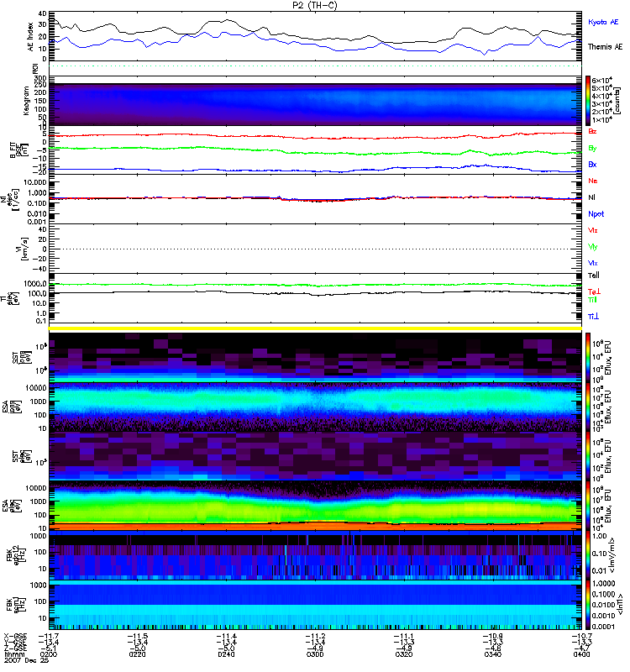Click the blue Ti⊥ legend label
The image size is (630, 672).
[593, 317]
